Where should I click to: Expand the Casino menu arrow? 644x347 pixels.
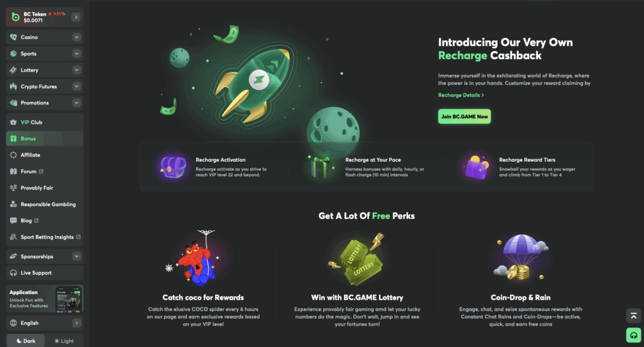click(x=76, y=37)
